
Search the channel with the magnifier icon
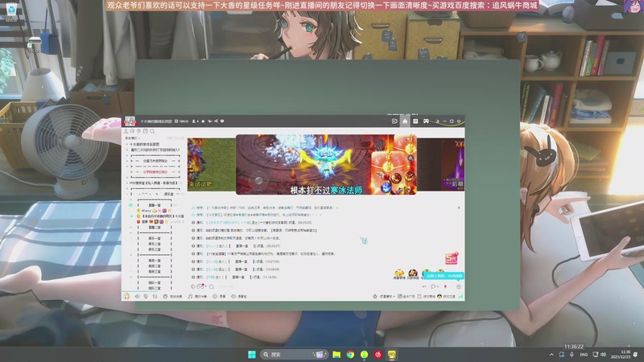[152, 131]
